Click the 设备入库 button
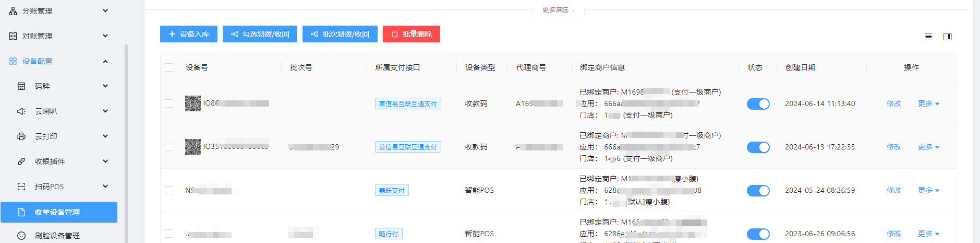The image size is (980, 243). [189, 34]
